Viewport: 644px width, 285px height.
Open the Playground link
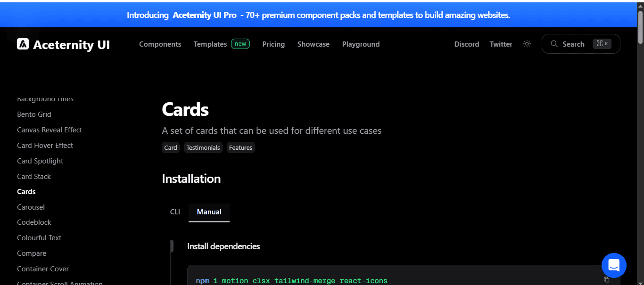[x=361, y=44]
